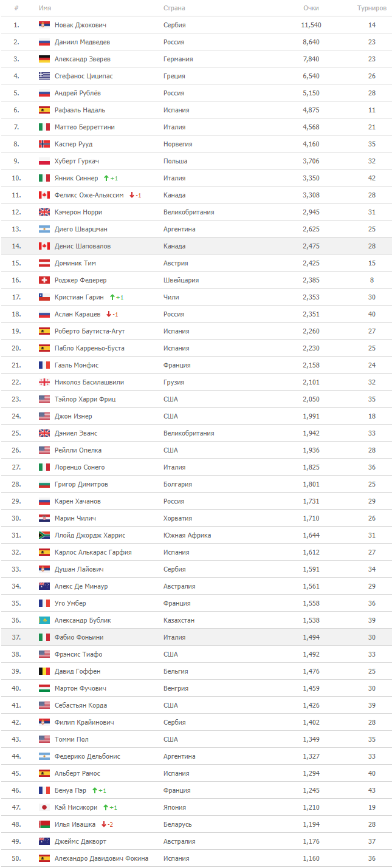Select the Фабио Фоньини highlighted row
This screenshot has width=392, height=868.
point(196,637)
